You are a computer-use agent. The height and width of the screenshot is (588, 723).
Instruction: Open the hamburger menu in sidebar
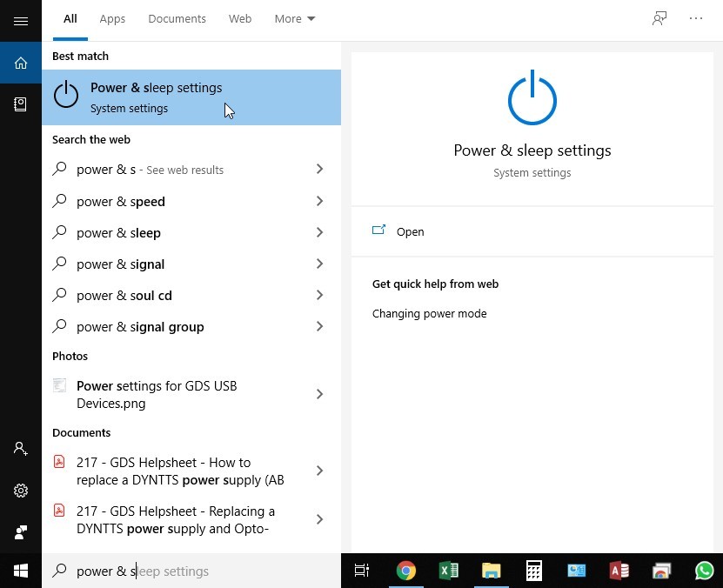pos(21,21)
